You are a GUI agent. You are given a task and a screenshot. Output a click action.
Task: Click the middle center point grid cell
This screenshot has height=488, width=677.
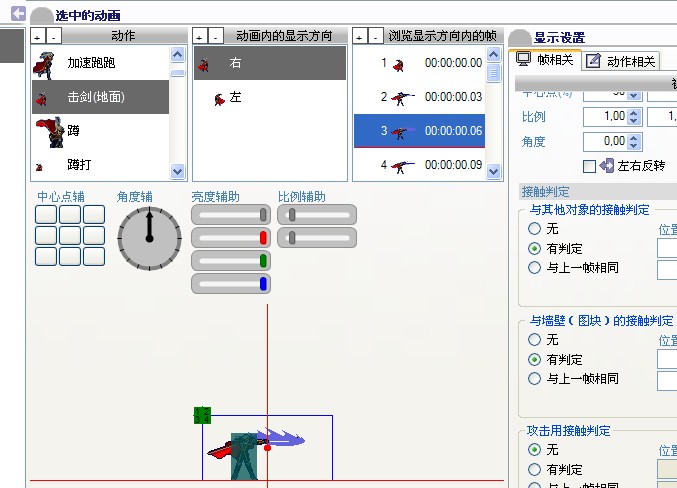[70, 235]
